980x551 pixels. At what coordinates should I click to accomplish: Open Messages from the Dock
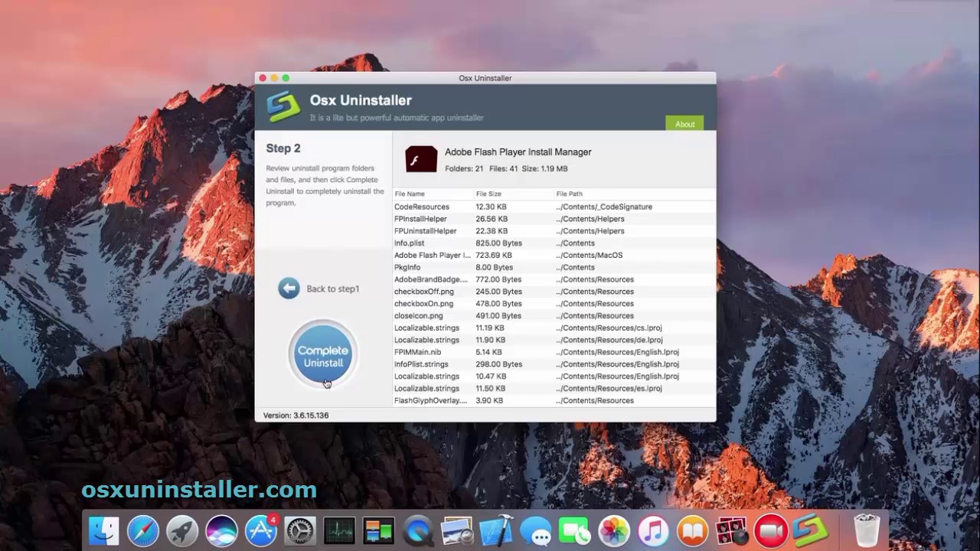[535, 531]
